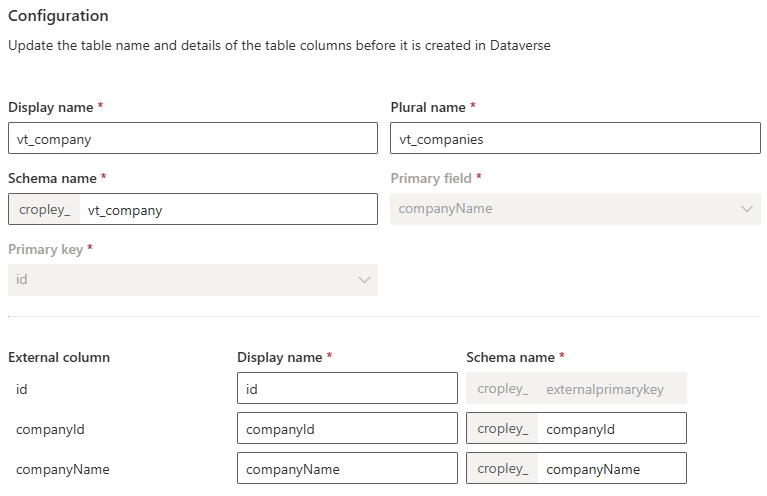Select the External column header
This screenshot has width=767, height=496.
[59, 358]
